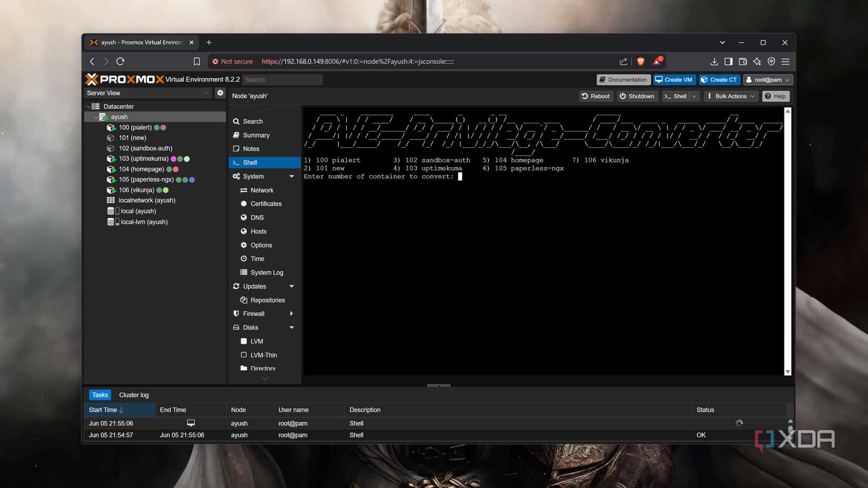Open the Bulk Actions dropdown
The width and height of the screenshot is (868, 488).
coord(730,96)
